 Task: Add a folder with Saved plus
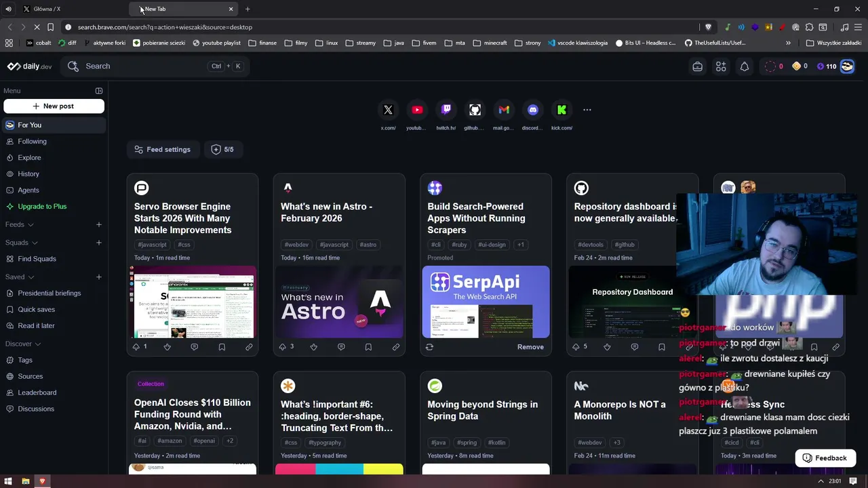click(99, 277)
